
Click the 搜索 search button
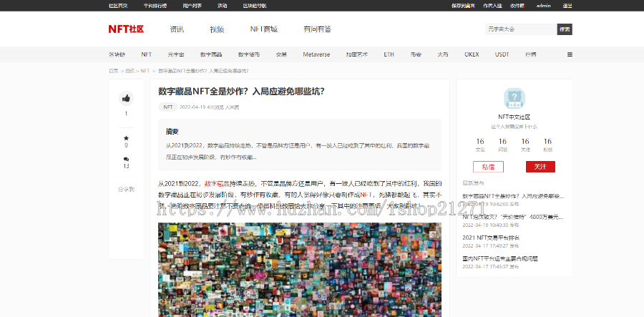point(565,29)
